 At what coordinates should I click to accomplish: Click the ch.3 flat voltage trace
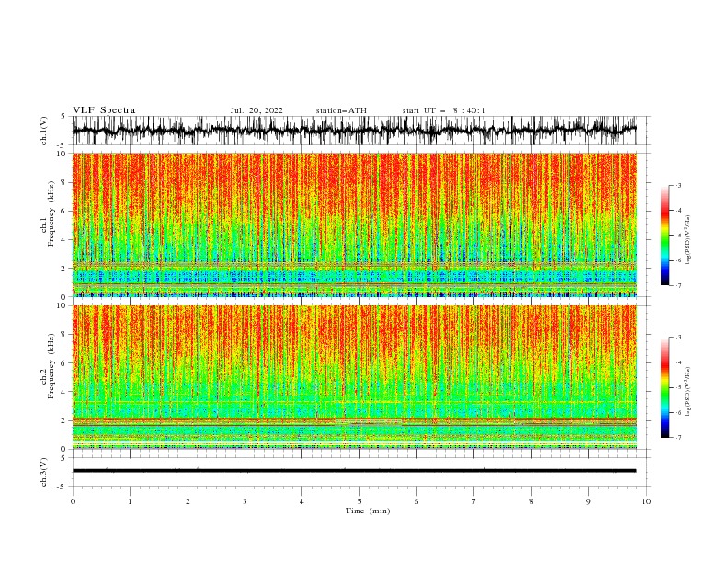pyautogui.click(x=354, y=471)
